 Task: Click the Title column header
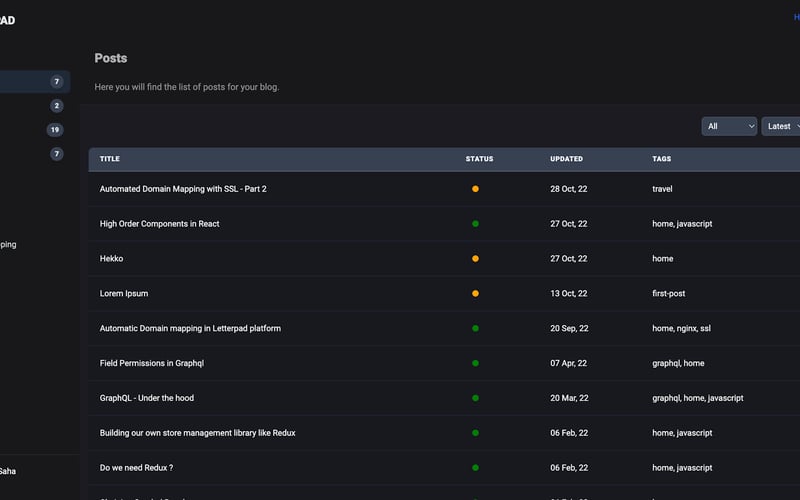coord(110,159)
